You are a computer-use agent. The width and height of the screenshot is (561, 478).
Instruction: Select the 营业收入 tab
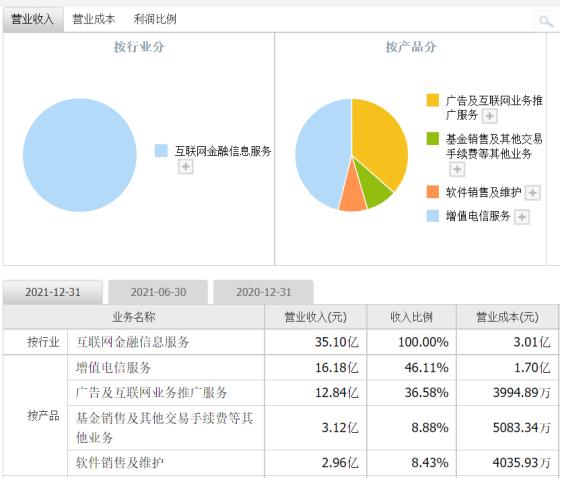click(x=33, y=19)
